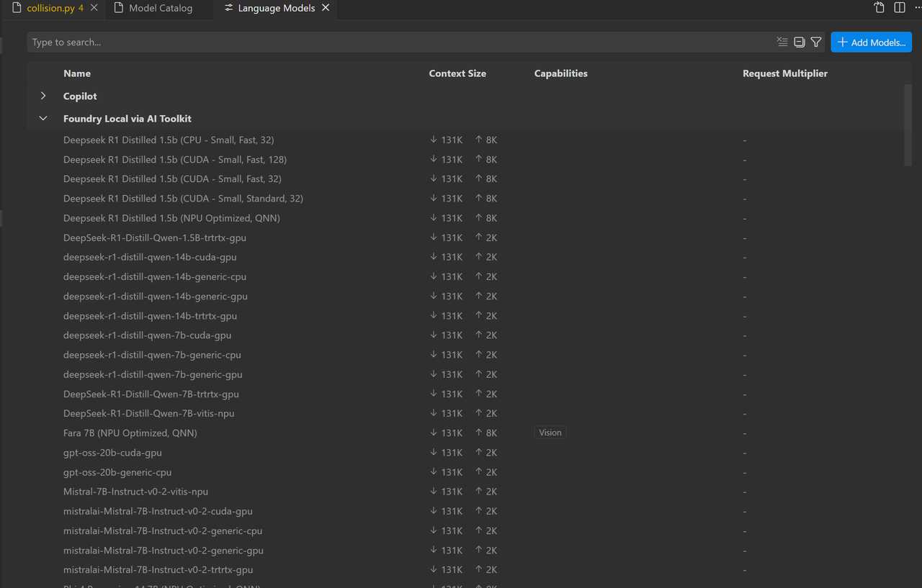The image size is (922, 588).
Task: Select Deepseek R1 Distilled 1.5b CUDA Standard 32
Action: [x=465, y=198]
